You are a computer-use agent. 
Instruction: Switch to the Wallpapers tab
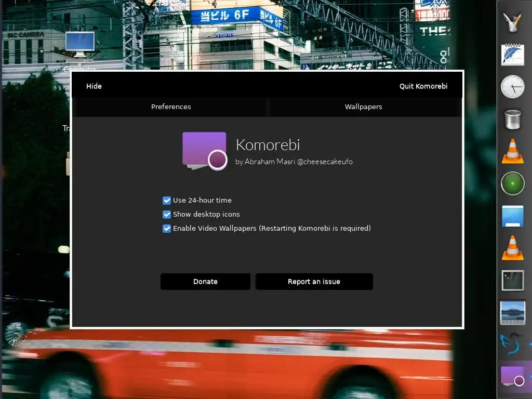click(363, 107)
